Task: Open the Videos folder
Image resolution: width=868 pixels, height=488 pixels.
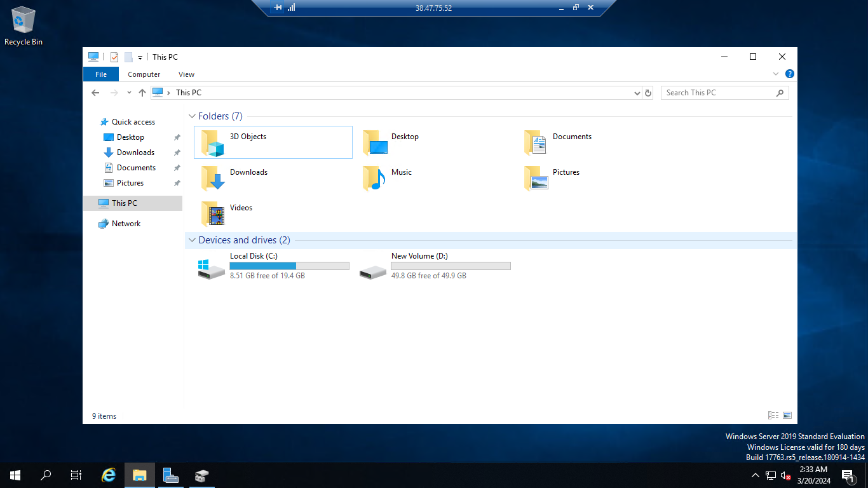Action: (x=241, y=207)
